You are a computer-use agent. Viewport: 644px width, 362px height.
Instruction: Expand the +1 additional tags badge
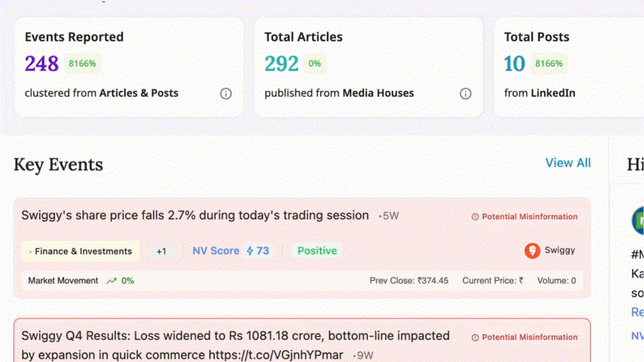(161, 251)
